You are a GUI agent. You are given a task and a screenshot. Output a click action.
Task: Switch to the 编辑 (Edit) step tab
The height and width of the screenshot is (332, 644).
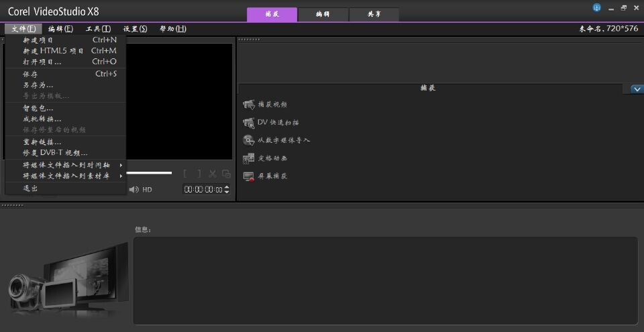(x=323, y=14)
